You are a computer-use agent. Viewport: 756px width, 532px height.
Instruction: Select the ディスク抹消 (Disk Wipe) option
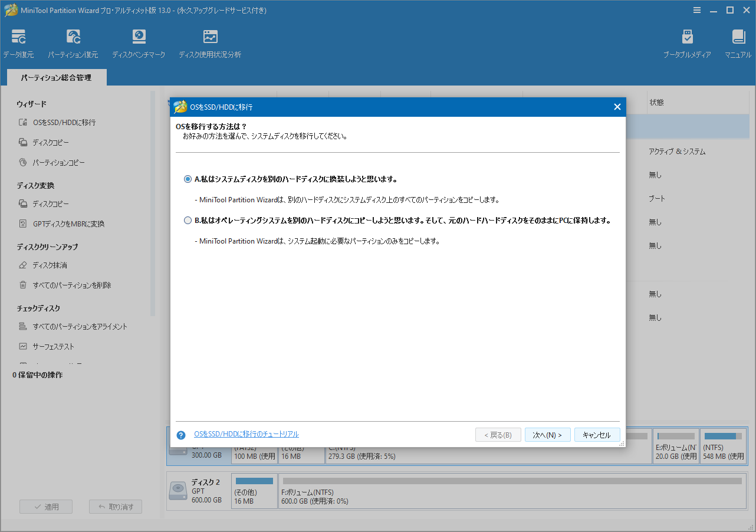51,265
